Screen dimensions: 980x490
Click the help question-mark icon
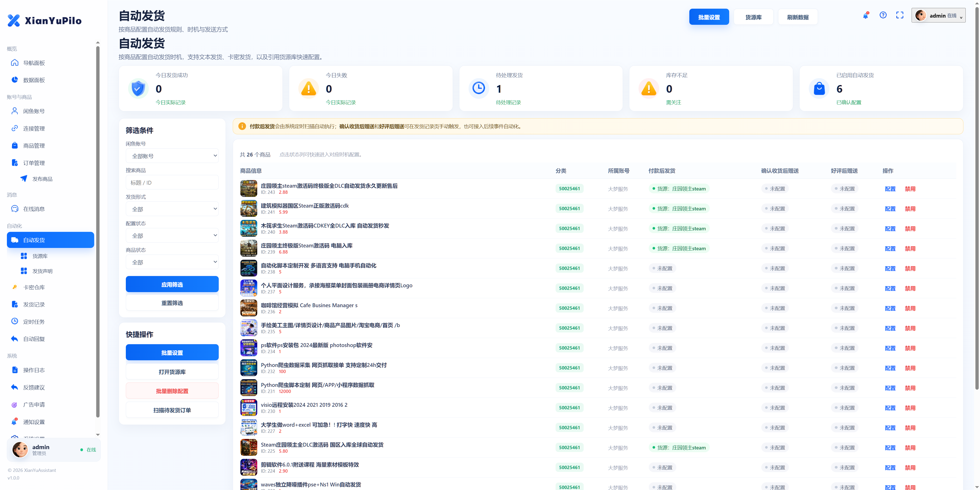point(883,15)
